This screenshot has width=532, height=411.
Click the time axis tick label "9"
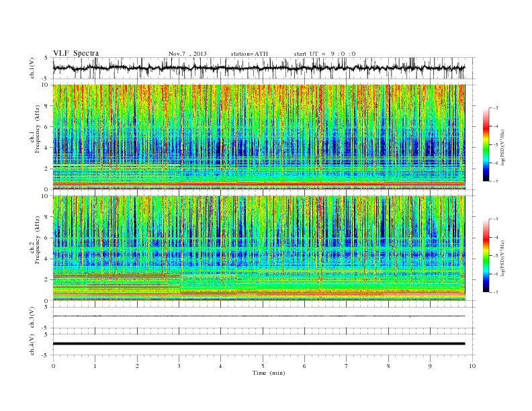pos(430,366)
